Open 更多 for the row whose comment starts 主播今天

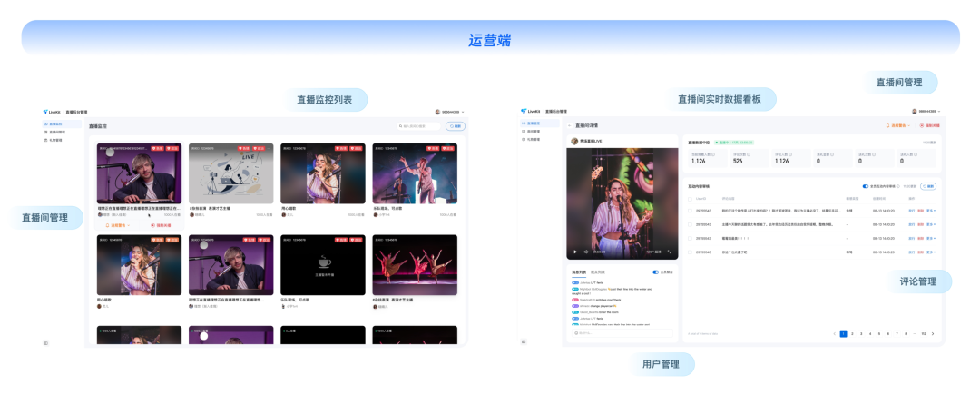(x=931, y=224)
